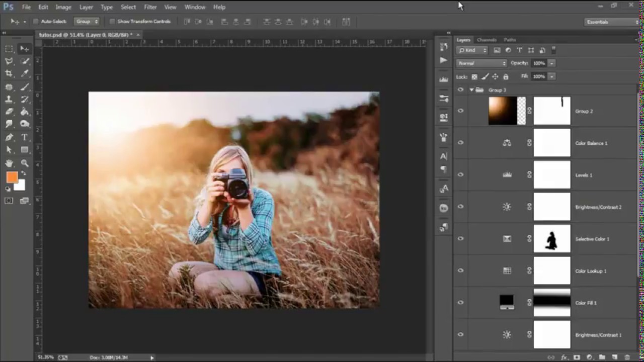Screen dimensions: 644x362
Task: Hide the Levels 1 layer
Action: coord(460,175)
